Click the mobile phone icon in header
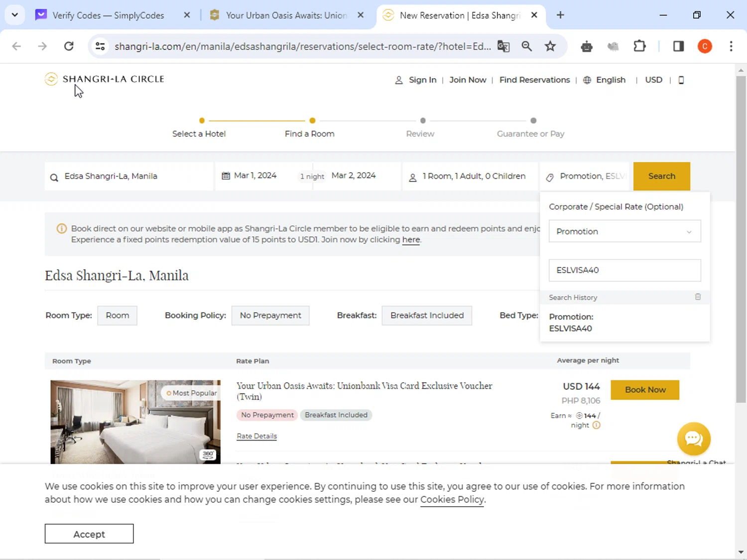Image resolution: width=747 pixels, height=560 pixels. click(x=681, y=80)
